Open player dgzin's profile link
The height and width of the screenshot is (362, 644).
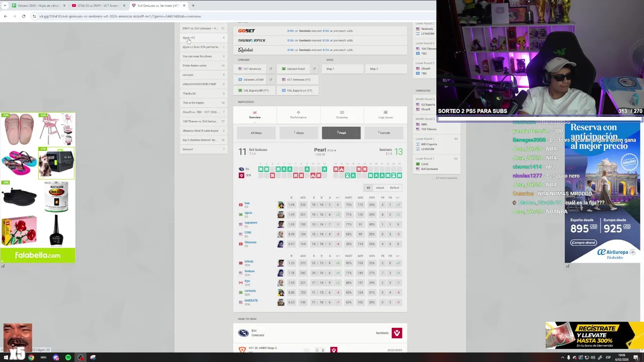[248, 213]
